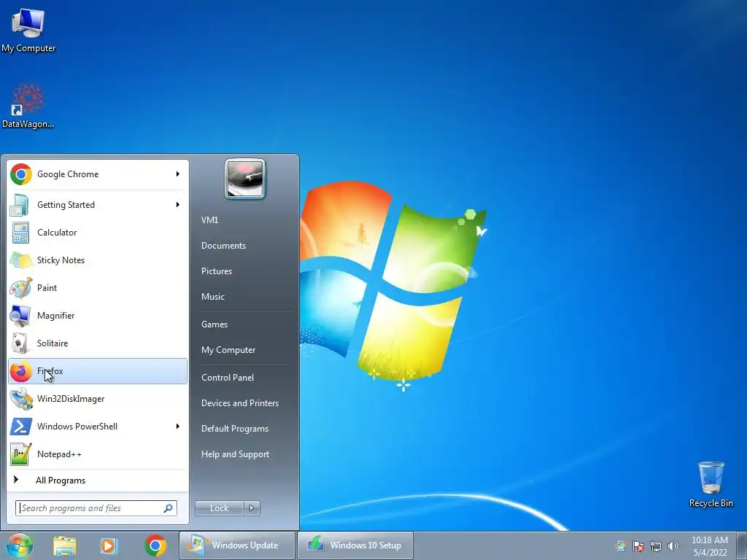
Task: Open the Win32DiskImager icon
Action: pos(21,399)
